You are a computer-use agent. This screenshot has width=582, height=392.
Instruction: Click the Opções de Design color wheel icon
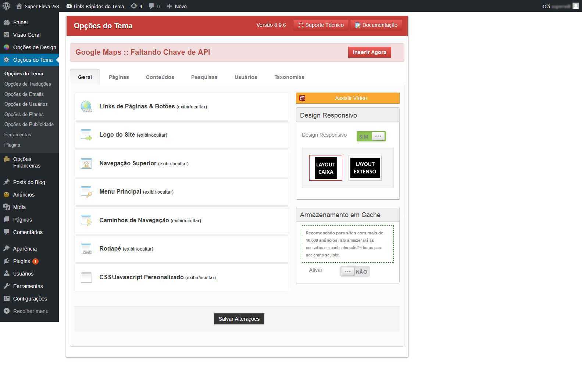point(6,47)
